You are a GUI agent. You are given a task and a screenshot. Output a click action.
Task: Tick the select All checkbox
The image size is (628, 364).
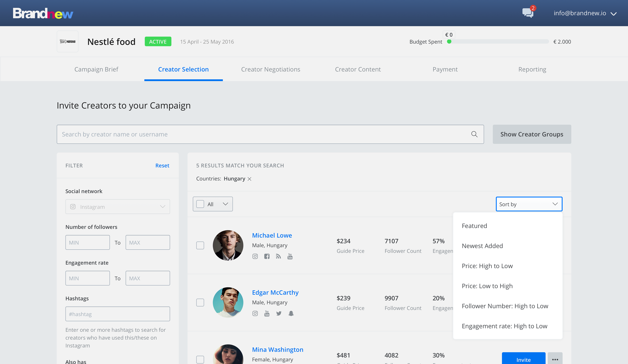click(x=200, y=204)
